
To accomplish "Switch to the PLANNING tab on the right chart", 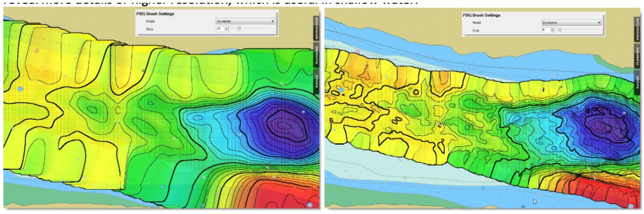I will pos(637,56).
